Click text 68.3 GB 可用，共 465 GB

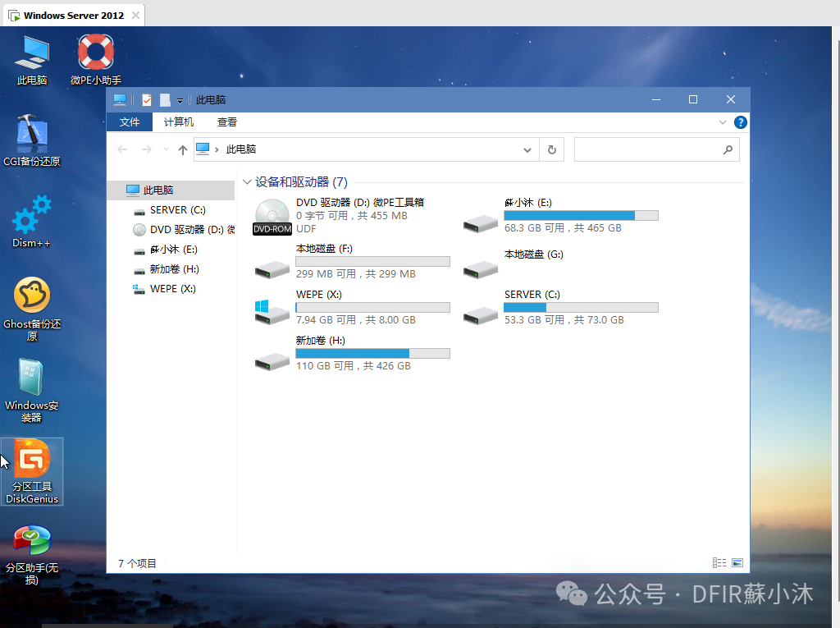(x=563, y=228)
